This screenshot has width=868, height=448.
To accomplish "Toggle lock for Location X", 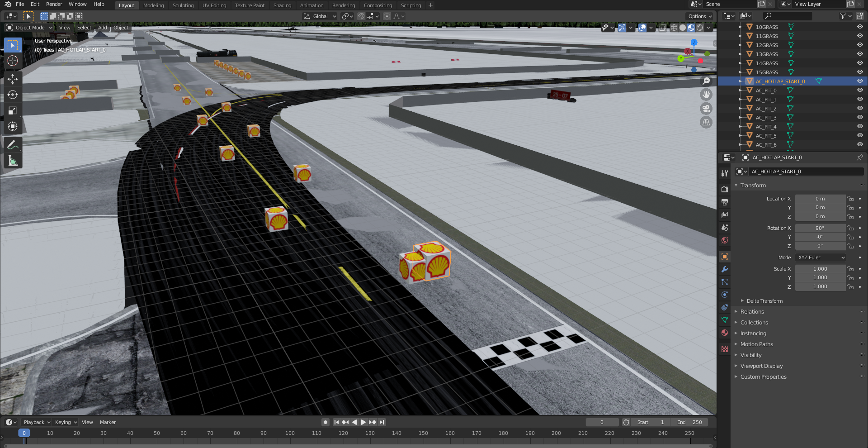I will pos(850,199).
